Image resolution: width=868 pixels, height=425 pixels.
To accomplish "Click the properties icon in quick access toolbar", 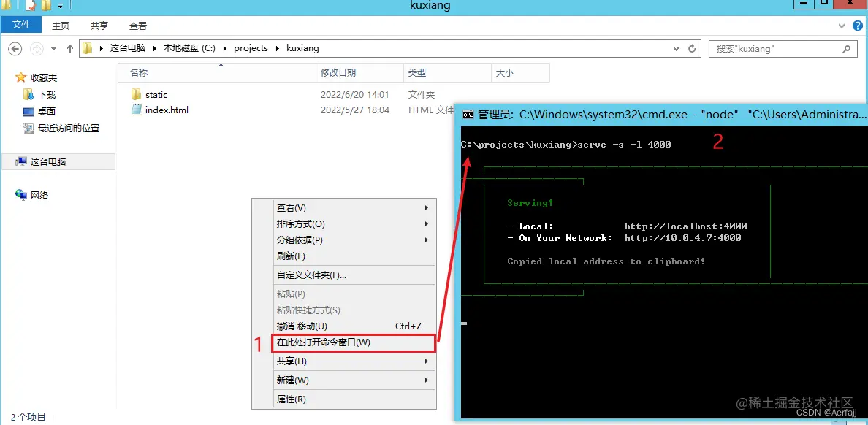I will [x=31, y=6].
